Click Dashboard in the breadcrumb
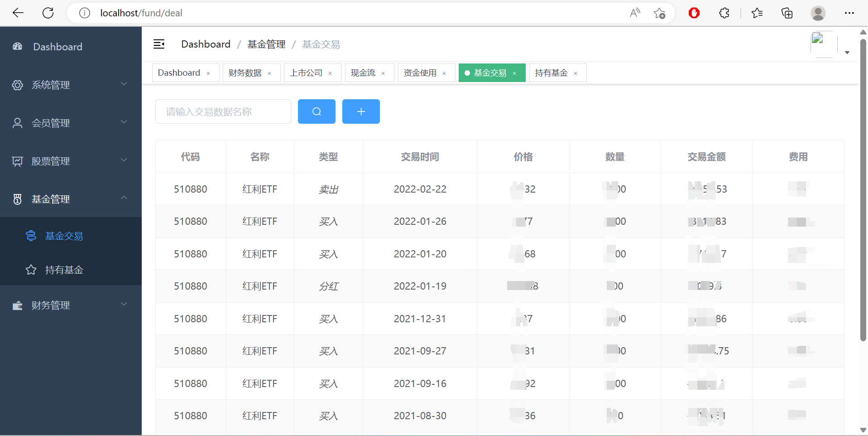 [x=206, y=44]
